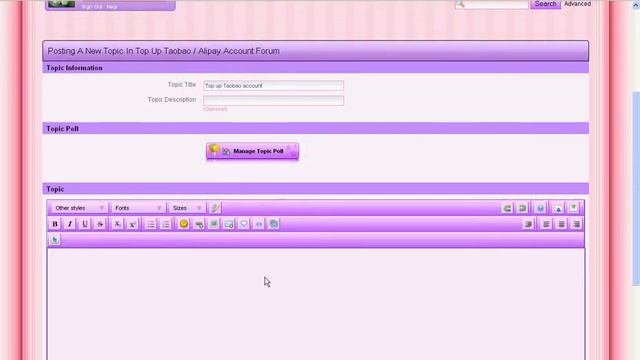
Task: Click the Posting A New Topic heading
Action: pyautogui.click(x=164, y=51)
